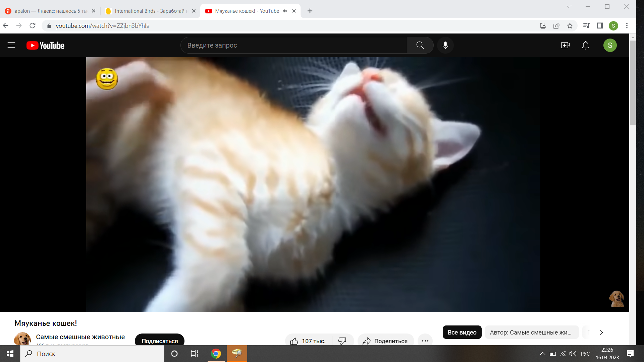Mute the YouTube tab audio icon
The width and height of the screenshot is (644, 362).
(x=285, y=11)
